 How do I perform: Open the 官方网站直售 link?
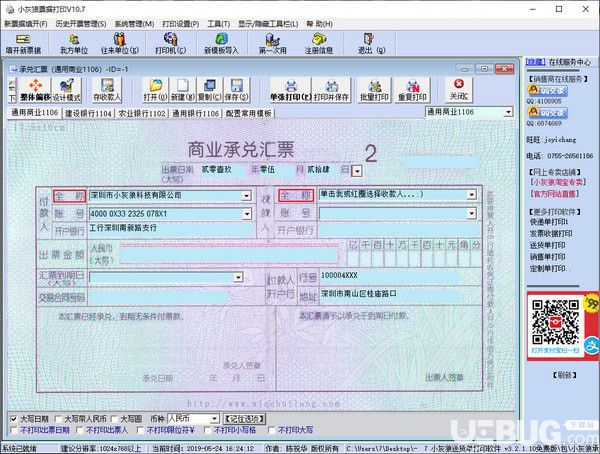click(x=555, y=194)
